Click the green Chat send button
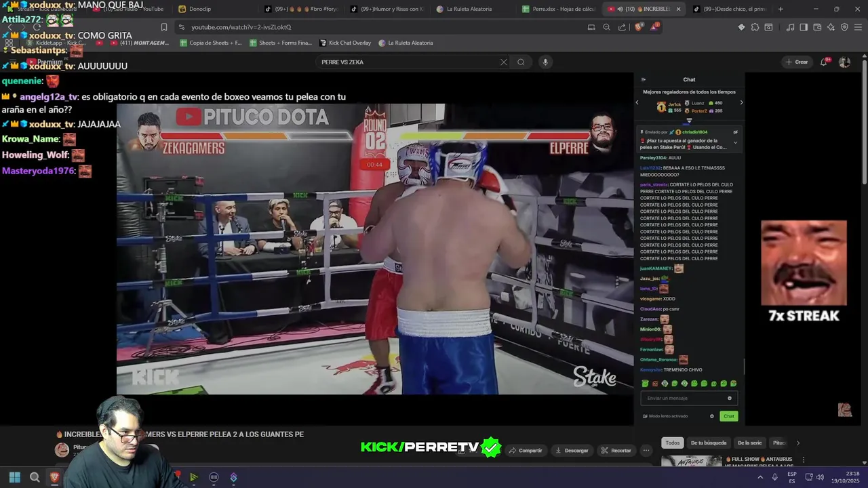The width and height of the screenshot is (868, 488). point(728,416)
